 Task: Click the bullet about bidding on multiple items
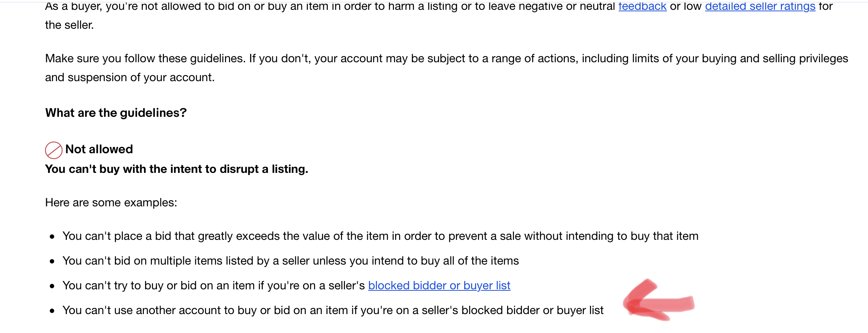[x=291, y=261]
